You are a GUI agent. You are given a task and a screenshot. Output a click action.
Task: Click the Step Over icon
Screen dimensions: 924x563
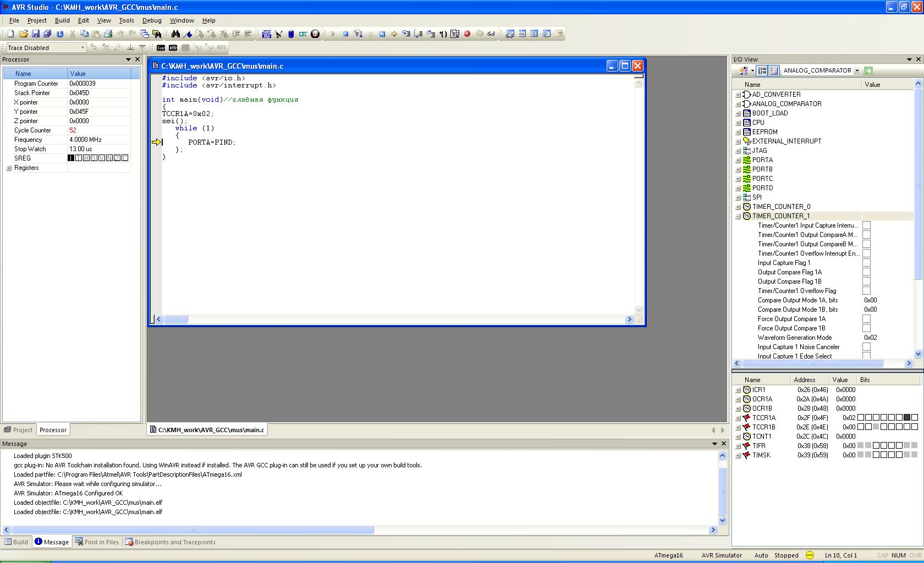point(419,34)
